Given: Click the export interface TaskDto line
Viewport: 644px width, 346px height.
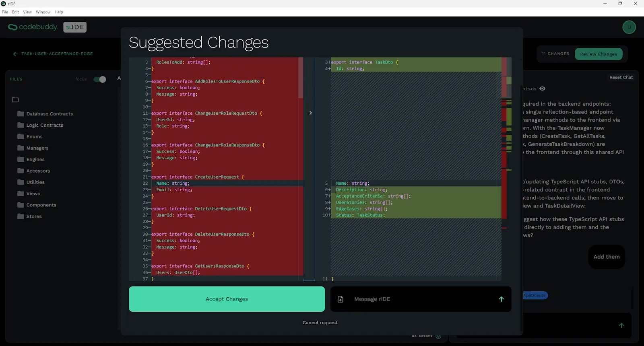Looking at the screenshot, I should pos(365,62).
